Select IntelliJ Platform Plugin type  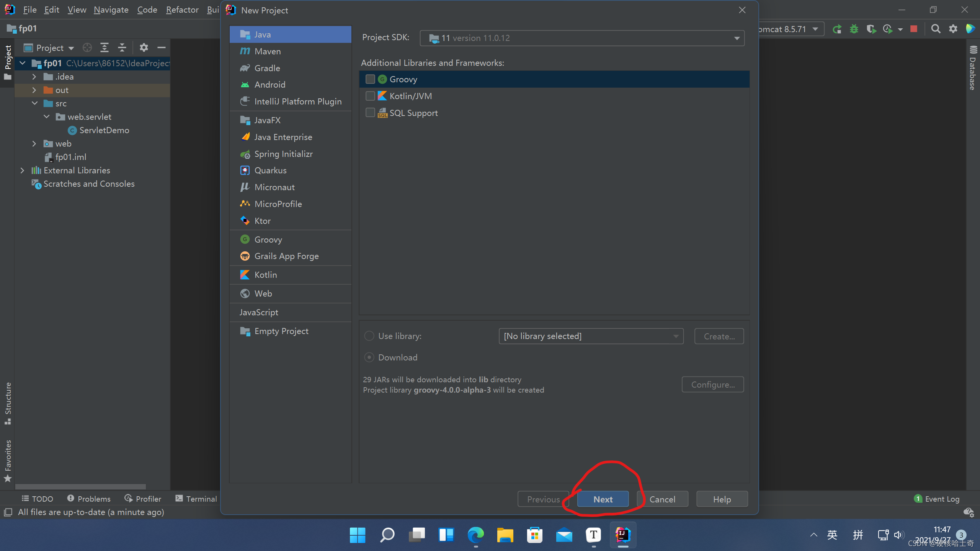click(290, 101)
